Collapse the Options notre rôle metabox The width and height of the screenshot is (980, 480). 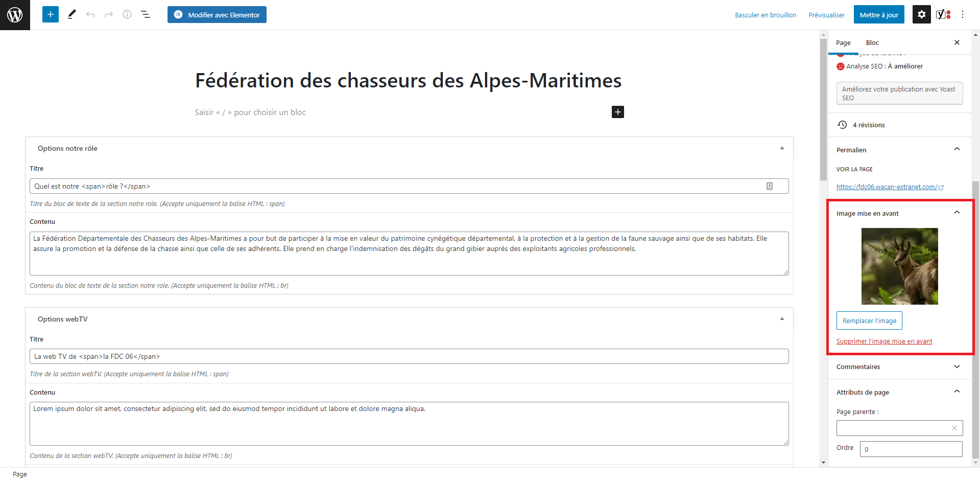(782, 148)
